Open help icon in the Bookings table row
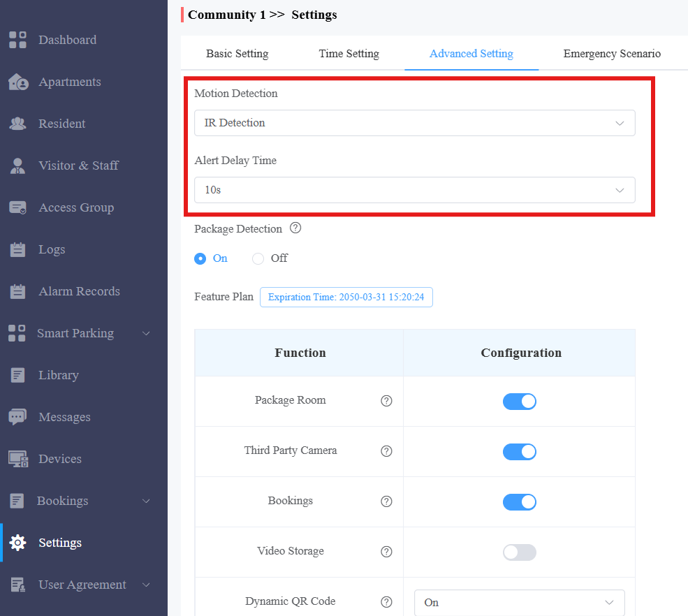The height and width of the screenshot is (616, 688). pos(386,501)
